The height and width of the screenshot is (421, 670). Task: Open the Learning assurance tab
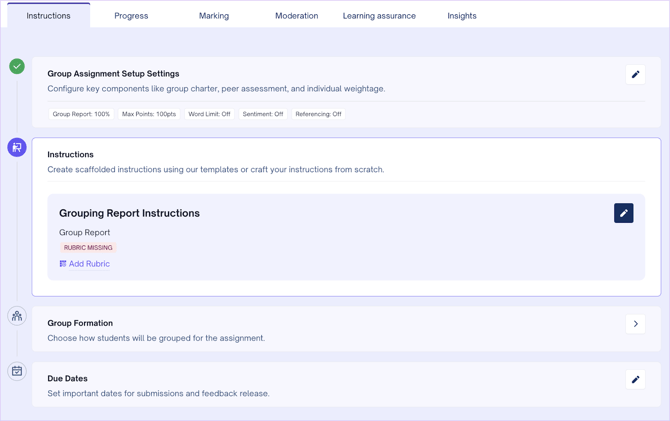click(x=379, y=16)
